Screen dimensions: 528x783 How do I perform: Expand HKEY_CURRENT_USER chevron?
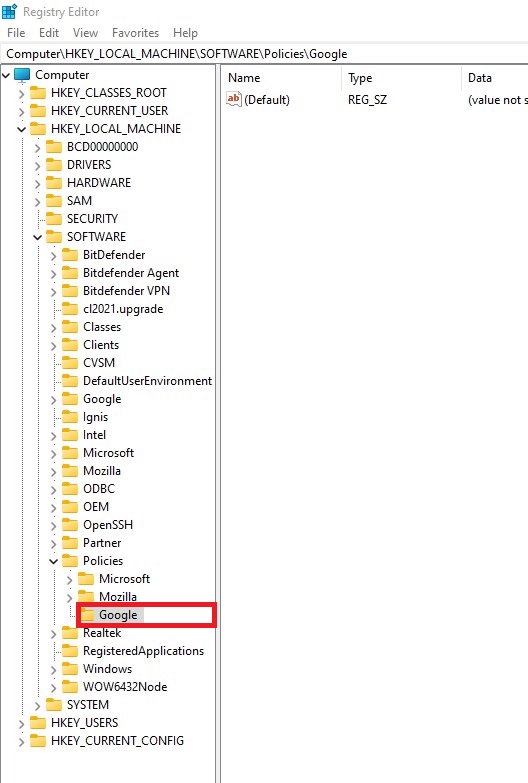21,111
